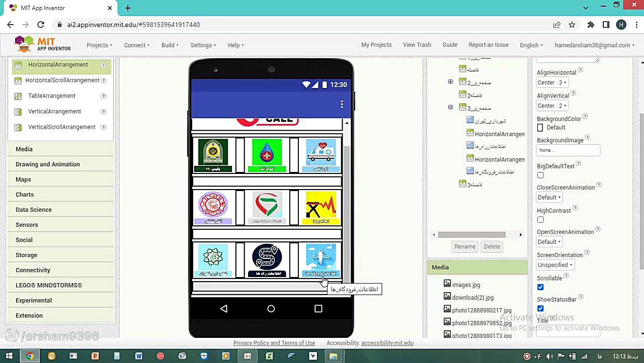Open the Settings menu
644x363 pixels.
pyautogui.click(x=203, y=45)
